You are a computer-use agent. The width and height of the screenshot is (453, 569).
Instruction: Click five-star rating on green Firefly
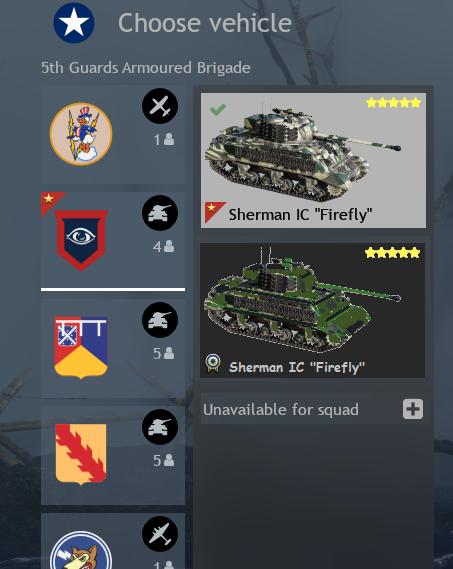point(392,253)
